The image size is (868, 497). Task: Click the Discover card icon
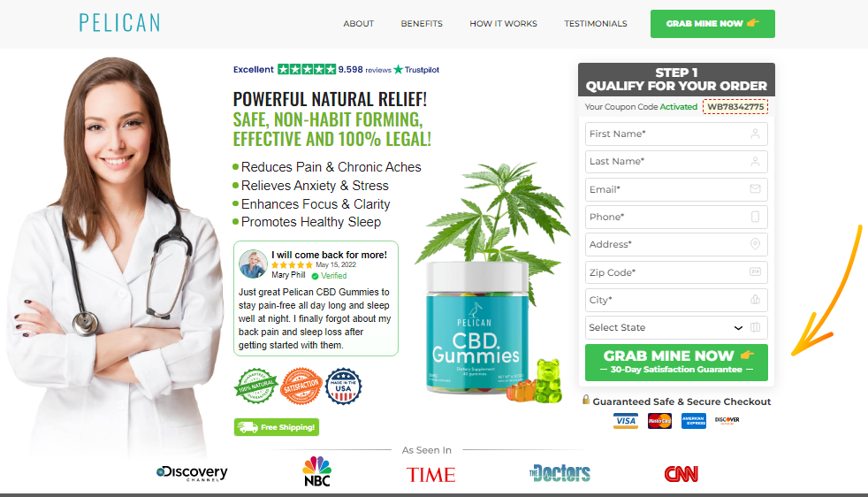(727, 420)
